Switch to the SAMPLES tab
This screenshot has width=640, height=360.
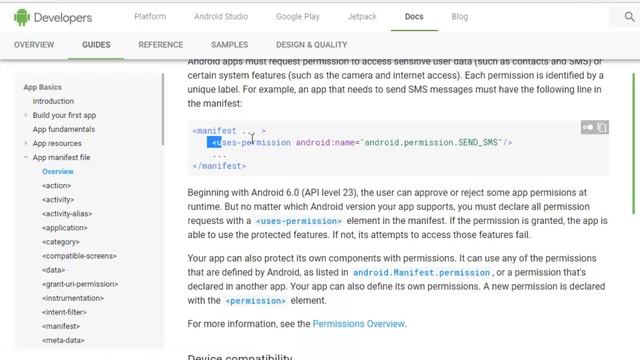[x=229, y=45]
